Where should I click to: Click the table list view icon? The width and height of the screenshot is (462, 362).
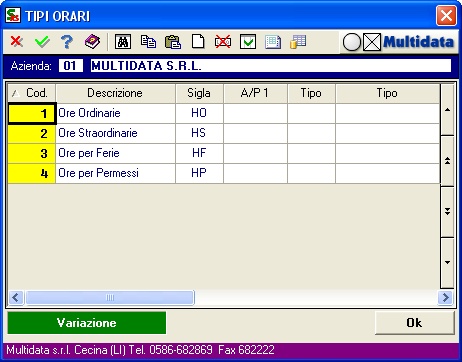(273, 42)
